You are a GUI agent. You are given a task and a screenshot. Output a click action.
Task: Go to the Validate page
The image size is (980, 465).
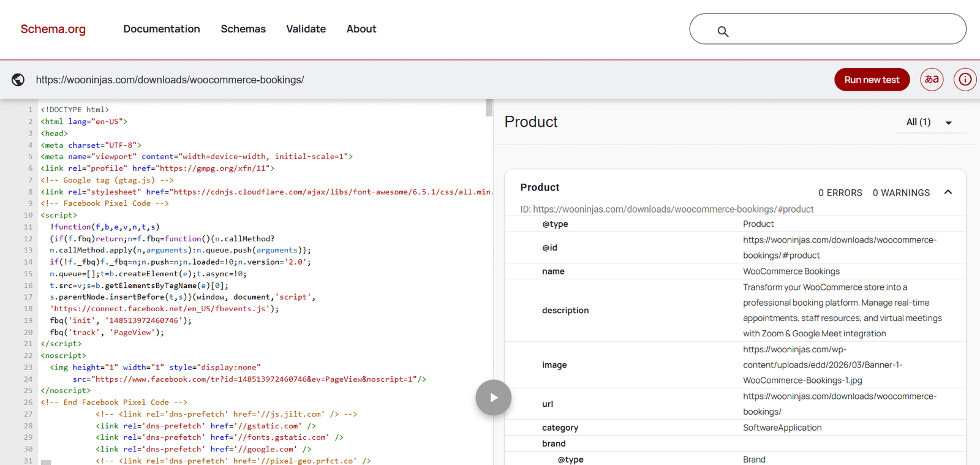coord(306,29)
